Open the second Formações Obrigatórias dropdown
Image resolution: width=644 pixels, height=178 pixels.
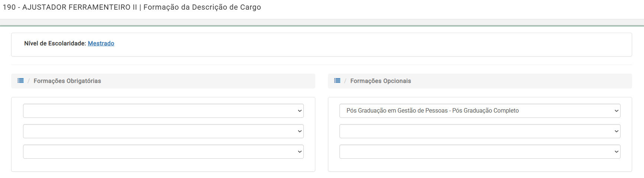click(163, 131)
